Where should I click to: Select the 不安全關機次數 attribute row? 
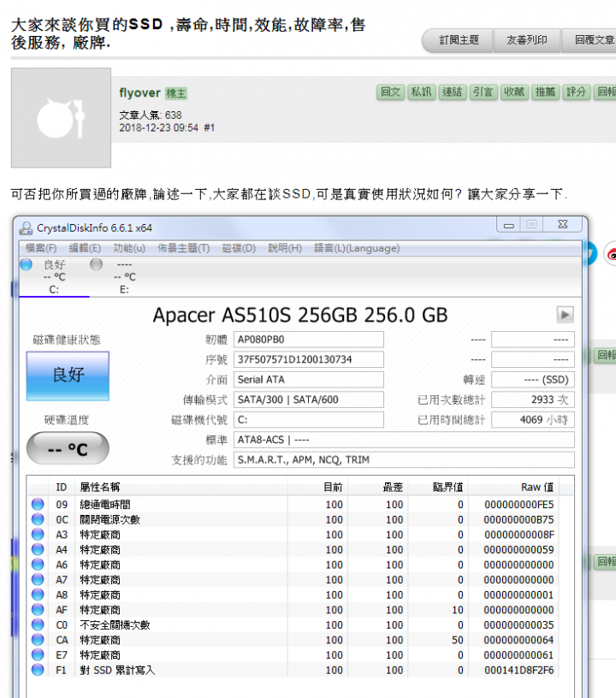(x=293, y=625)
